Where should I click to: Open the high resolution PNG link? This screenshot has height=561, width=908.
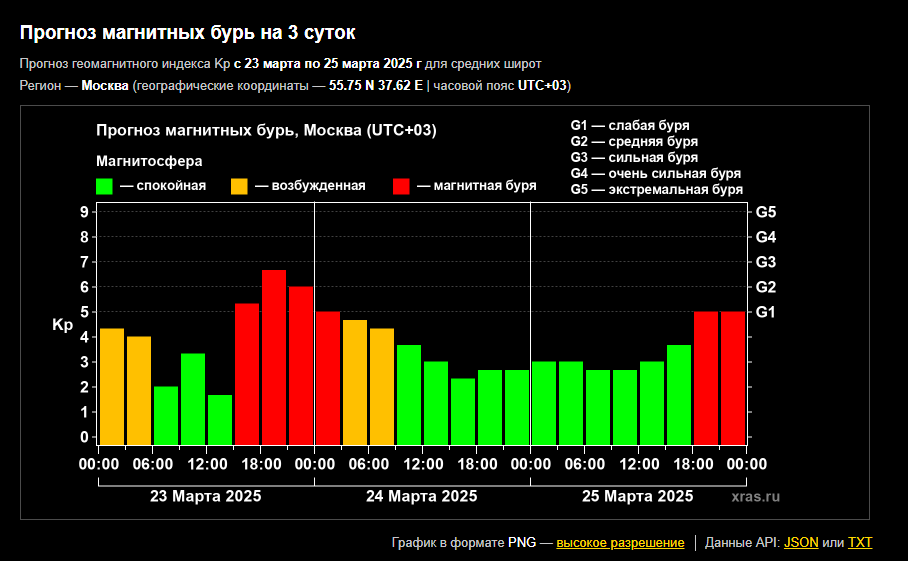(x=620, y=543)
